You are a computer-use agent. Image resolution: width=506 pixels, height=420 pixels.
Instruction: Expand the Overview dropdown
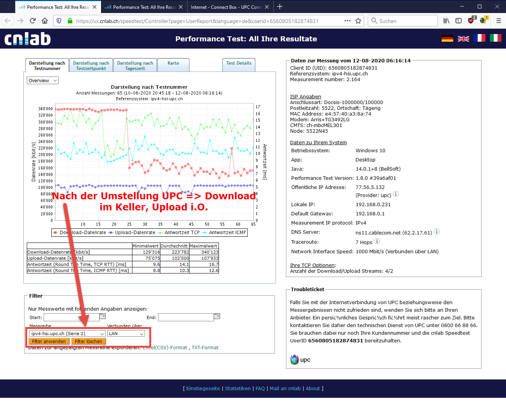[x=43, y=80]
